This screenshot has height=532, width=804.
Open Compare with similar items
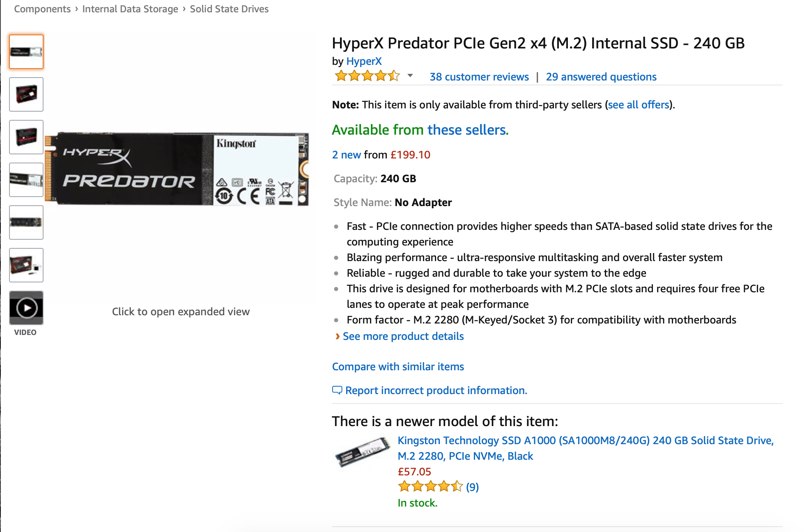pyautogui.click(x=398, y=367)
